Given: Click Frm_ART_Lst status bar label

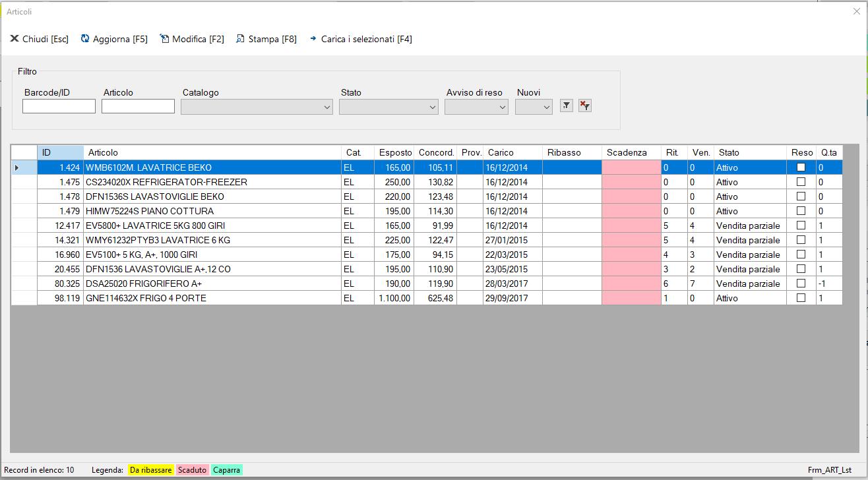Looking at the screenshot, I should tap(830, 470).
